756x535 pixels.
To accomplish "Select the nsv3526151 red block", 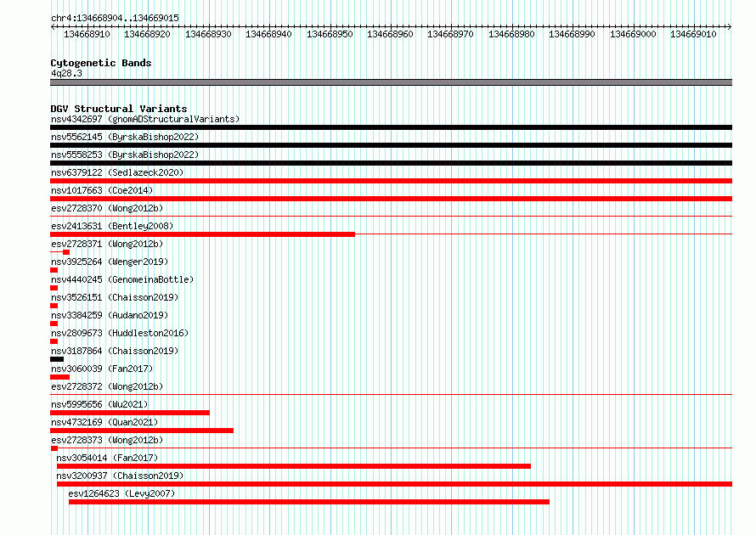I will [54, 306].
